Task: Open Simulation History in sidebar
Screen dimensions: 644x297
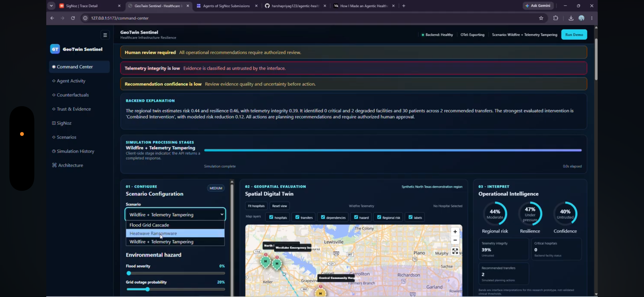Action: [x=79, y=151]
